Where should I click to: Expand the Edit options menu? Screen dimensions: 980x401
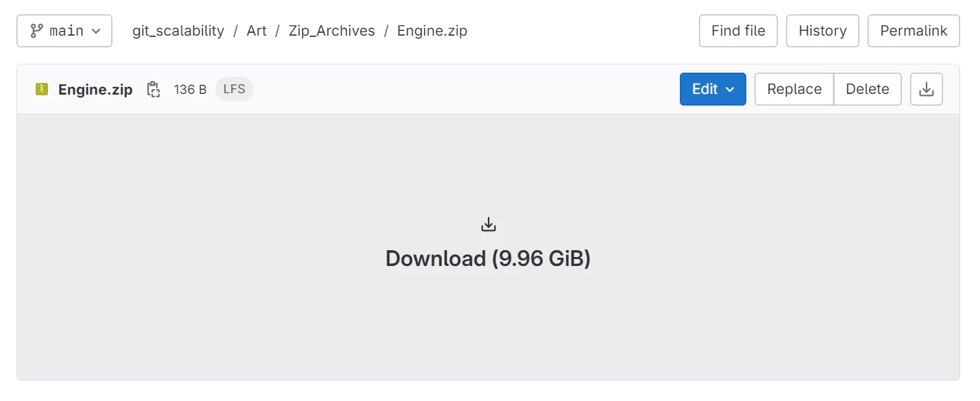713,89
